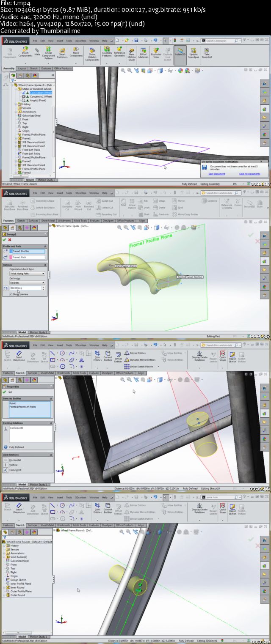Toggle the Instant3D button in assembly toolbar

tap(180, 53)
